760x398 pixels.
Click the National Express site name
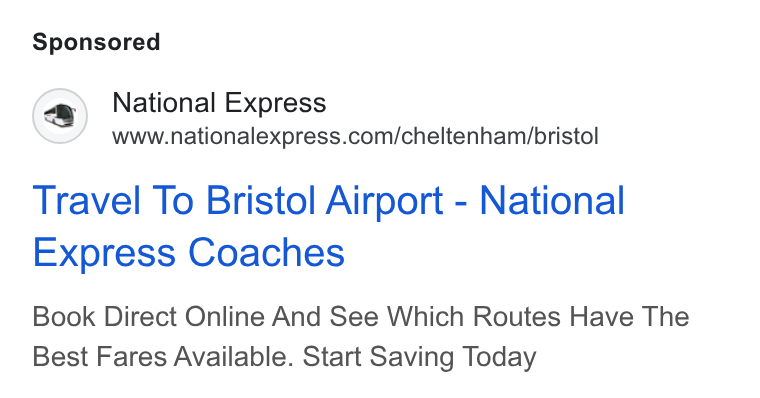tap(219, 103)
